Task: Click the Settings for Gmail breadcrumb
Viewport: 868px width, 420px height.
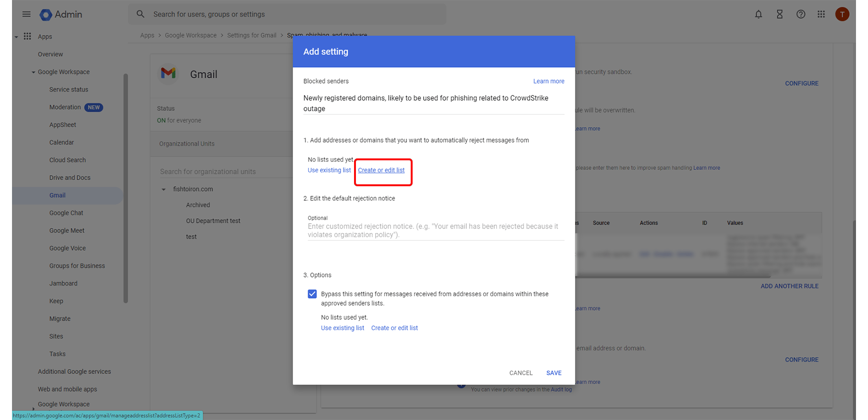Action: click(252, 36)
